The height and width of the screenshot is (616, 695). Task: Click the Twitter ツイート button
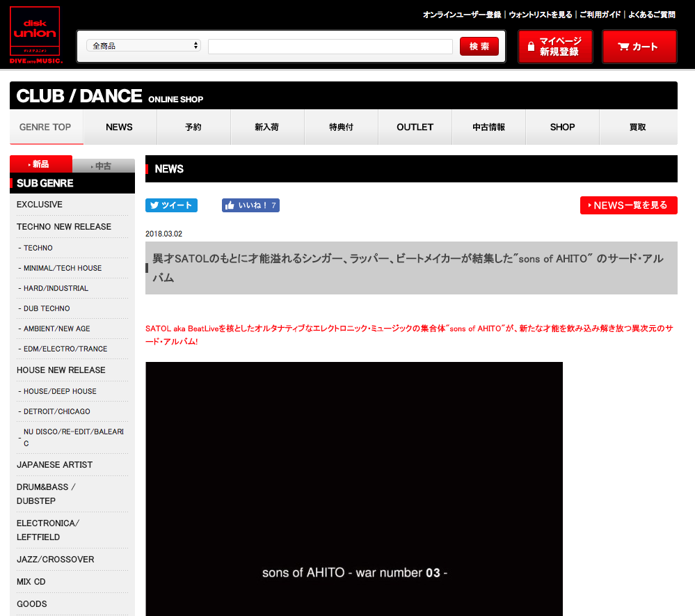[172, 205]
